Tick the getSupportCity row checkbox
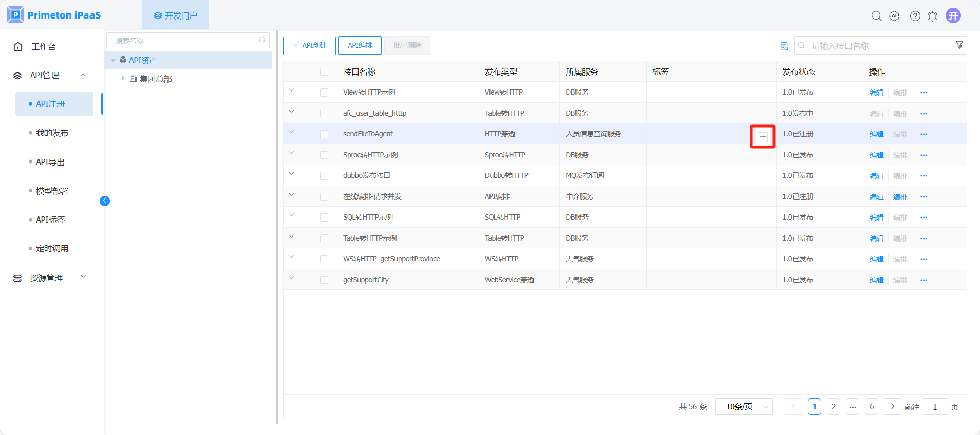Screen dimensions: 980x435 (x=324, y=280)
